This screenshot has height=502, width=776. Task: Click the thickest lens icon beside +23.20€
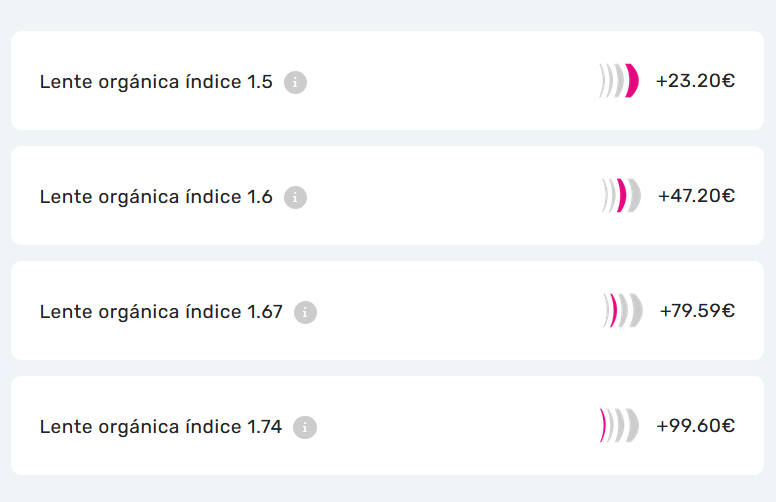coord(619,81)
